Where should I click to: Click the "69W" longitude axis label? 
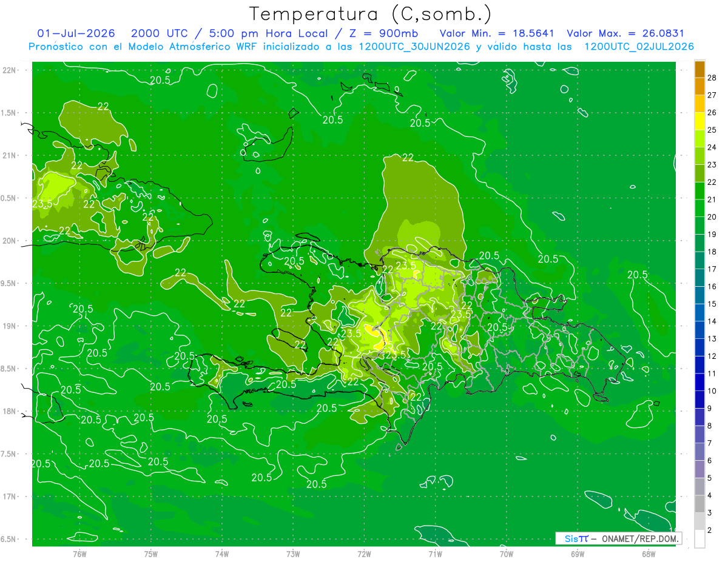(578, 554)
